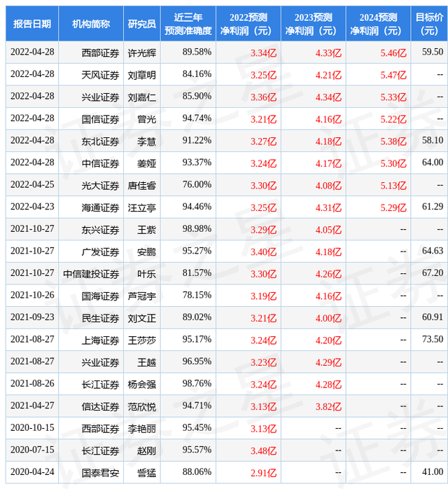This screenshot has height=489, width=448.
Task: Click 2023 profit forecast 4.00亿
Action: click(328, 318)
